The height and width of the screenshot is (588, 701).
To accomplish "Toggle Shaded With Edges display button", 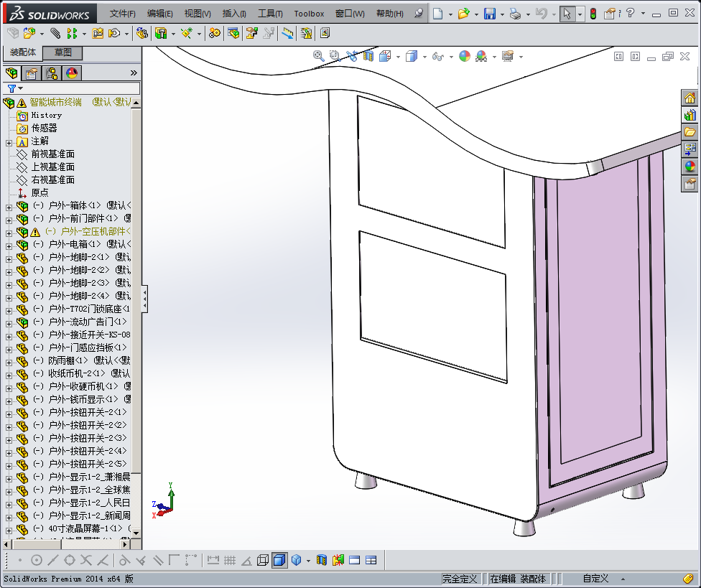I will click(279, 560).
